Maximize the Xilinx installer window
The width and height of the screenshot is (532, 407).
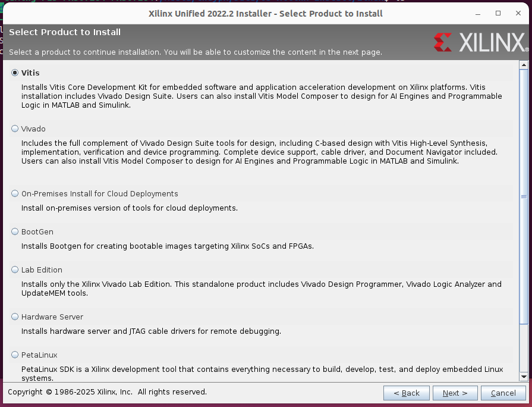498,13
